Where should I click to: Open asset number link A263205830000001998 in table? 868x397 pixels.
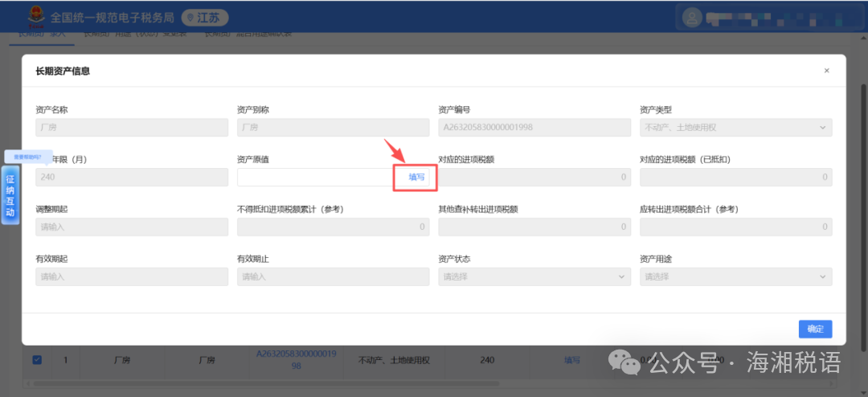click(x=296, y=360)
